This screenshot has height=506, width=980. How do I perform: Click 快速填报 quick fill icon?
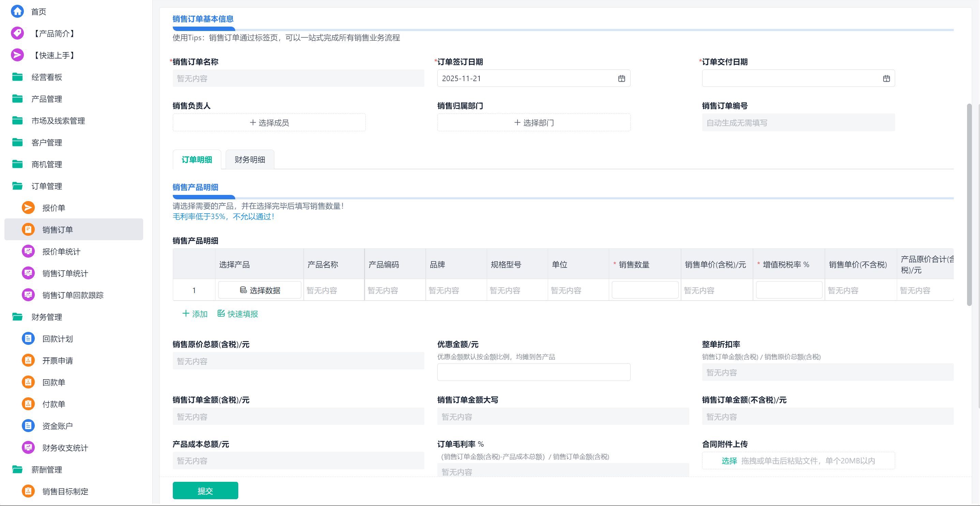click(221, 313)
